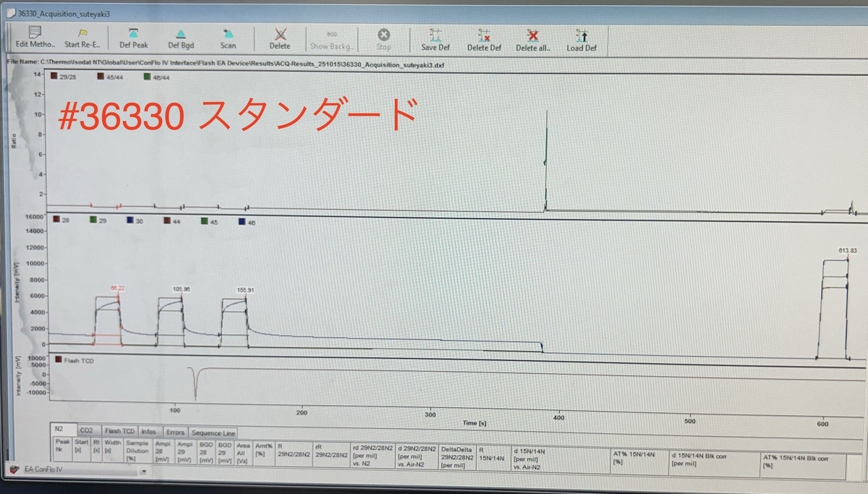Click the 29/28 ratio legend swatch

click(54, 75)
